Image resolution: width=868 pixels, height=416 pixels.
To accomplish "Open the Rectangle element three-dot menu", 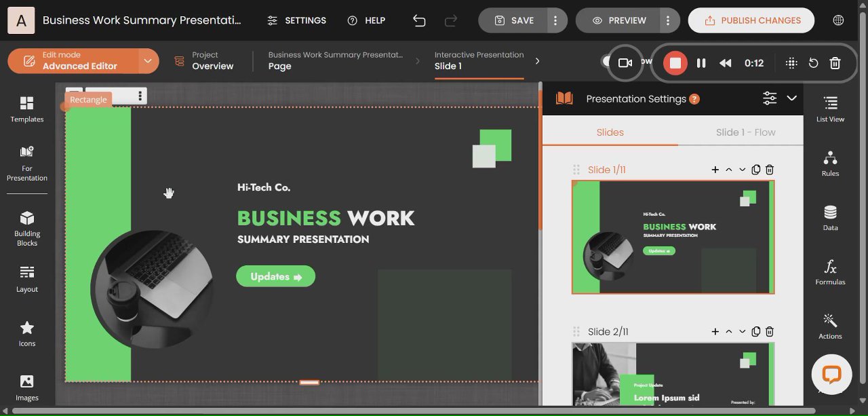I will [x=140, y=96].
